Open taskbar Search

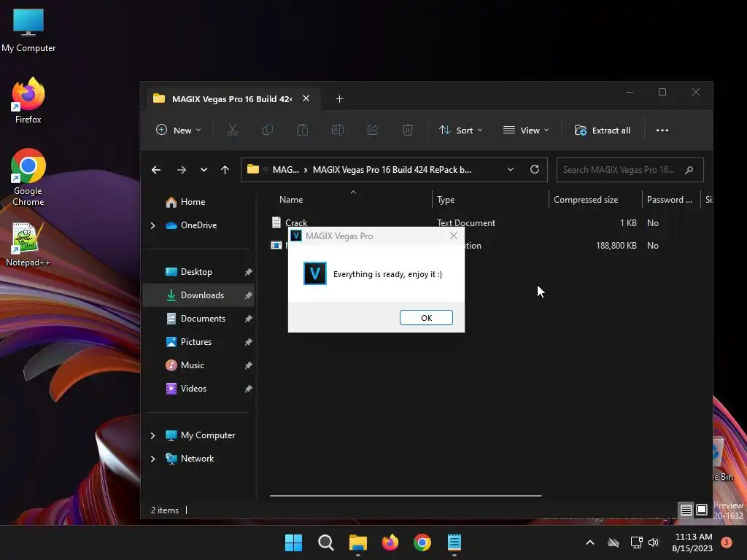[326, 542]
